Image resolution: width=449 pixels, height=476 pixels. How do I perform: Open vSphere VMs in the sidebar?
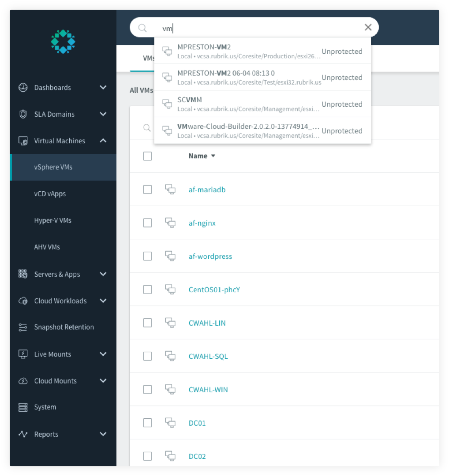click(x=63, y=167)
